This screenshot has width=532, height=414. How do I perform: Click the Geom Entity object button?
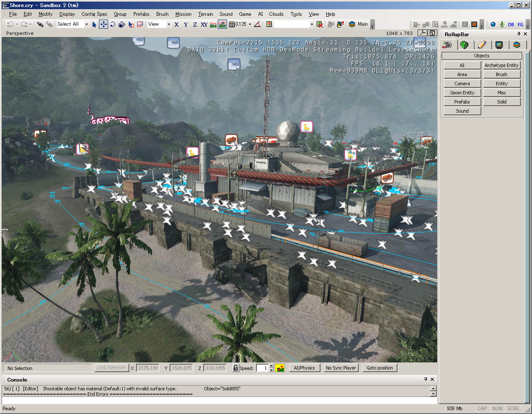(462, 93)
